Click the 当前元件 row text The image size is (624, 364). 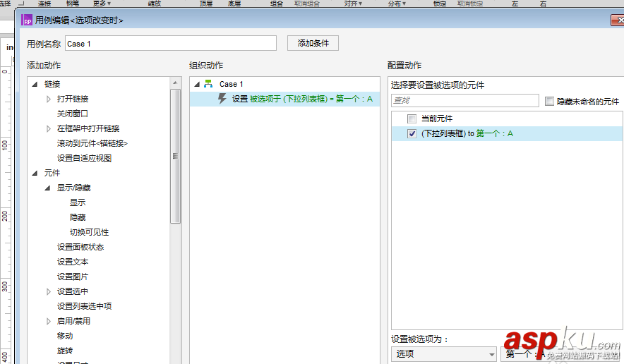click(437, 119)
